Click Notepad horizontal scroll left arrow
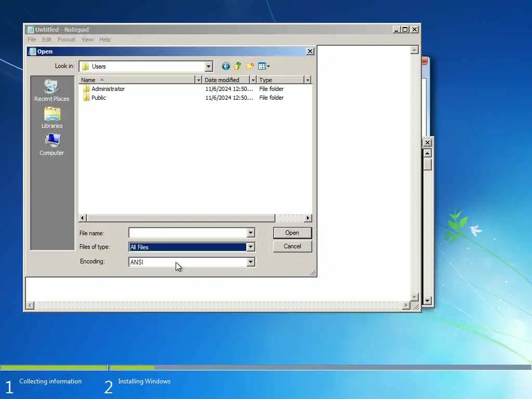Image resolution: width=532 pixels, height=399 pixels. pyautogui.click(x=30, y=305)
